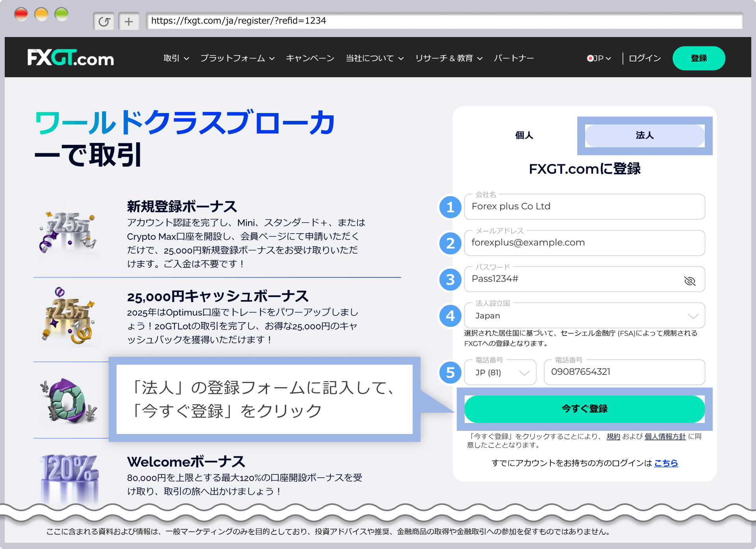
Task: Expand the 当社について dropdown
Action: point(373,58)
